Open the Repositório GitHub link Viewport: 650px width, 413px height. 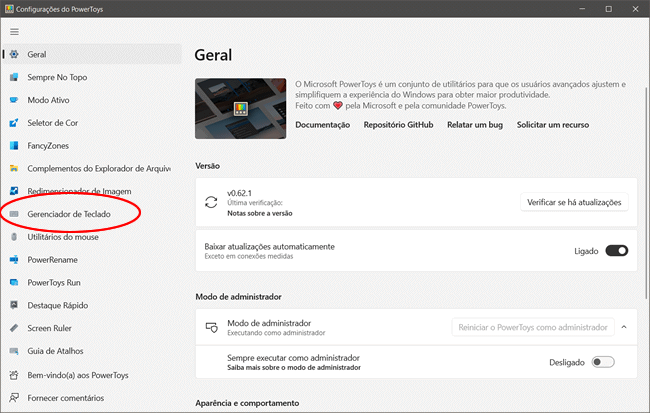tap(398, 125)
